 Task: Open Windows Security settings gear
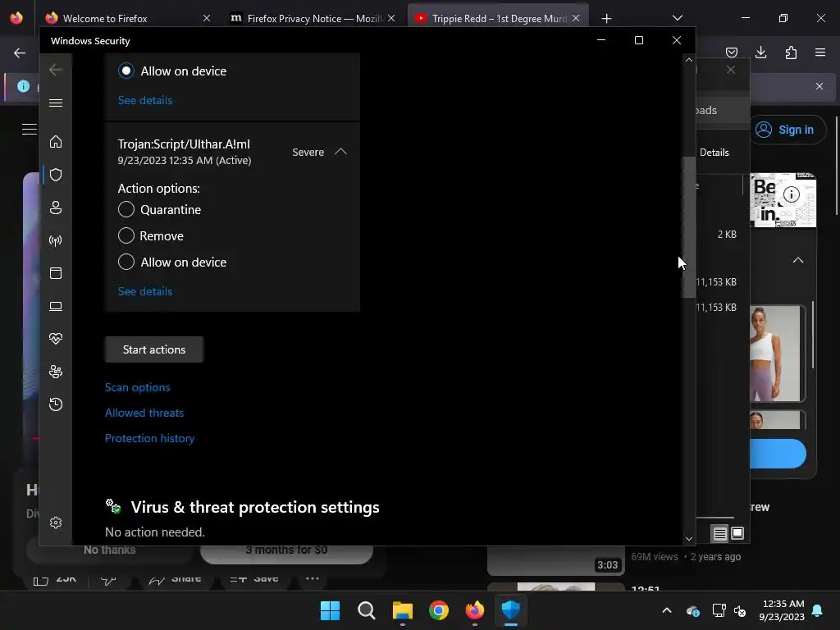(x=56, y=523)
